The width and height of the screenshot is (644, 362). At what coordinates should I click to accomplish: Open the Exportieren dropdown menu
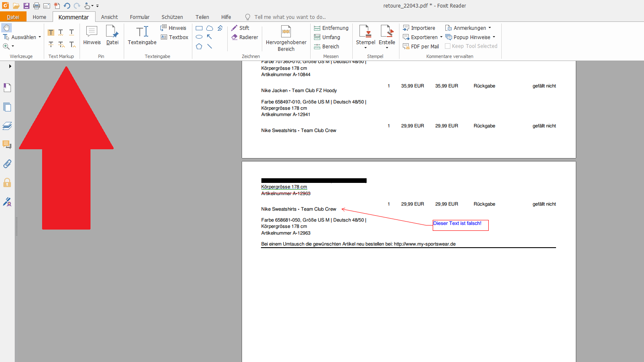coord(441,37)
